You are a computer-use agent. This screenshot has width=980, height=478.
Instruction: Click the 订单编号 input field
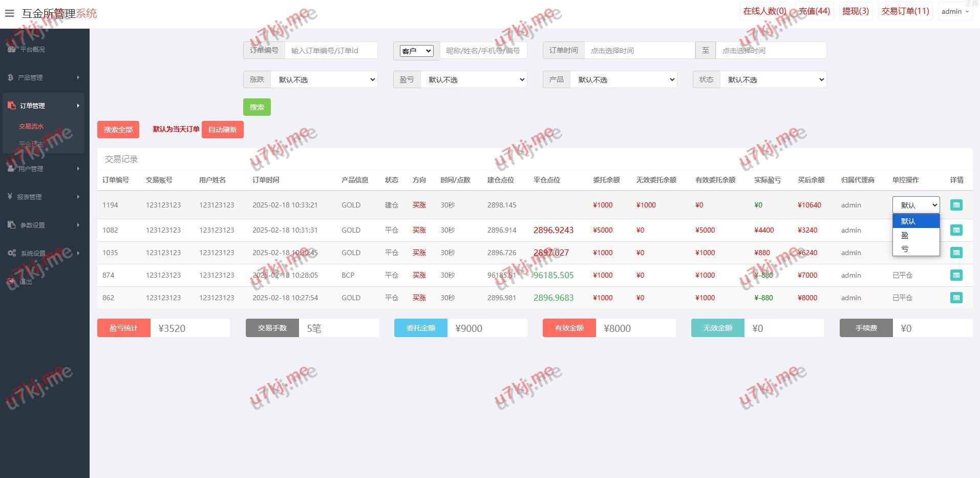[331, 50]
